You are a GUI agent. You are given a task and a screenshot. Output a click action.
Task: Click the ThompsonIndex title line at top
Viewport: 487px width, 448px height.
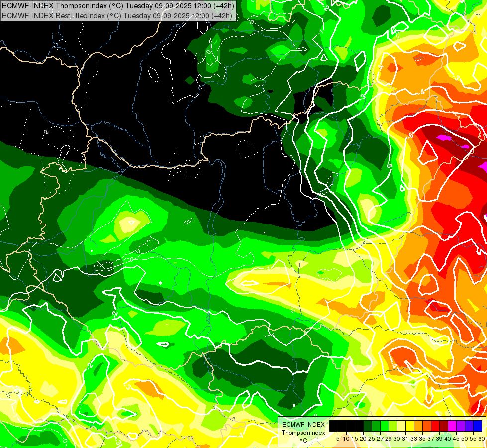point(118,5)
